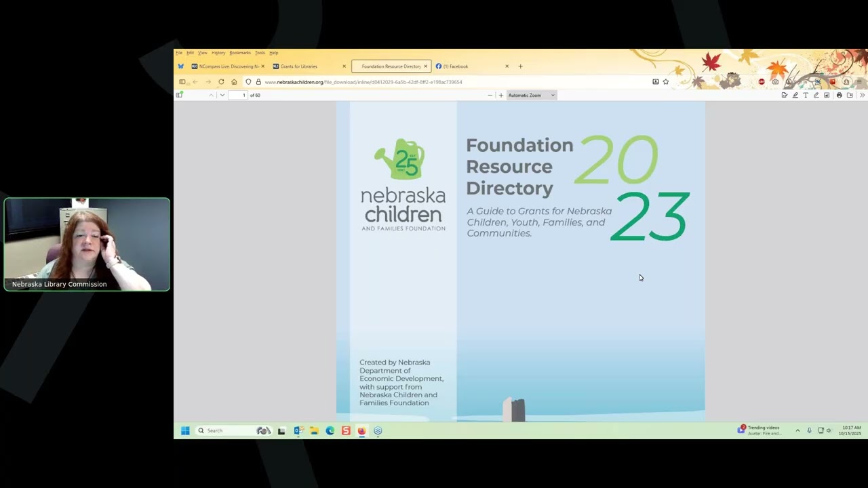
Task: Close the Facebook tab
Action: click(507, 66)
